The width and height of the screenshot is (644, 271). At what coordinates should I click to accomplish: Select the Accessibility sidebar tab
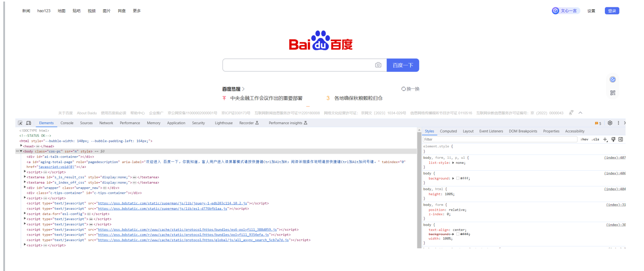575,131
